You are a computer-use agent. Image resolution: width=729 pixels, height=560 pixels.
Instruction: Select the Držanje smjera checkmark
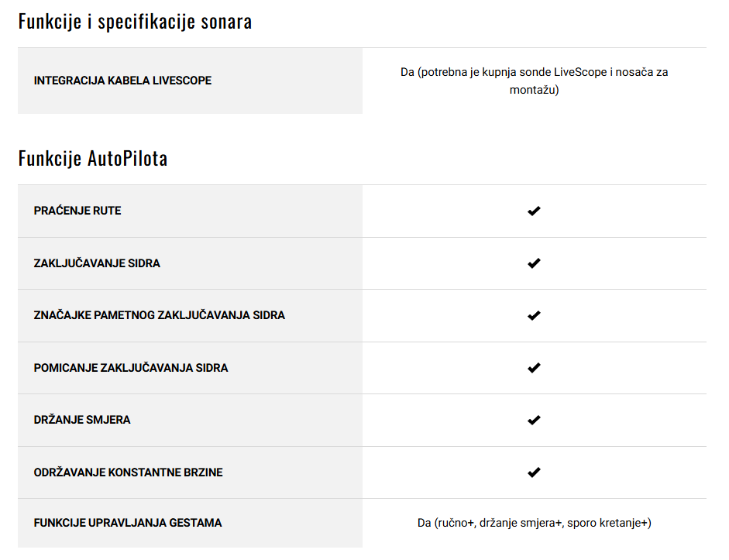pyautogui.click(x=534, y=420)
